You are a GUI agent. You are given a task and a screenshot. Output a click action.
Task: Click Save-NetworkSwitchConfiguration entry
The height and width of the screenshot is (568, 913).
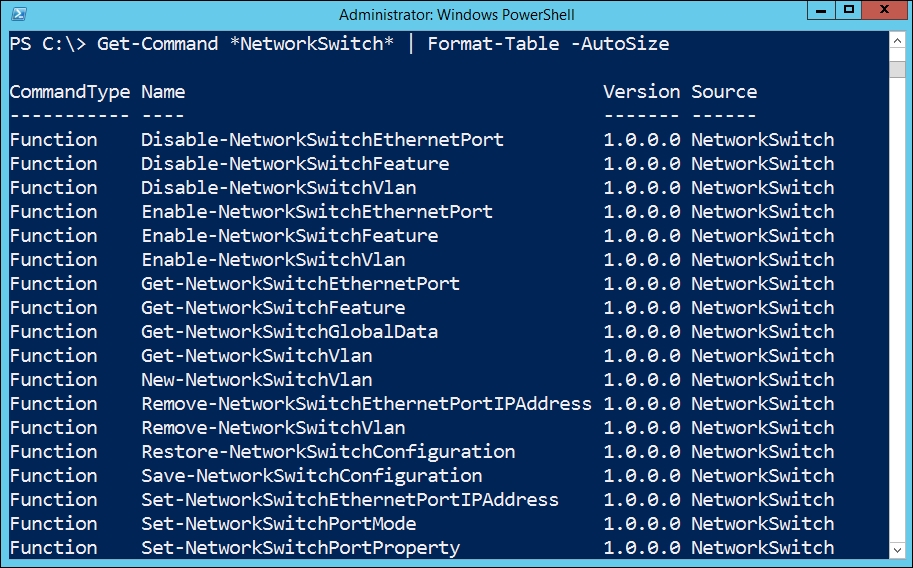coord(312,476)
